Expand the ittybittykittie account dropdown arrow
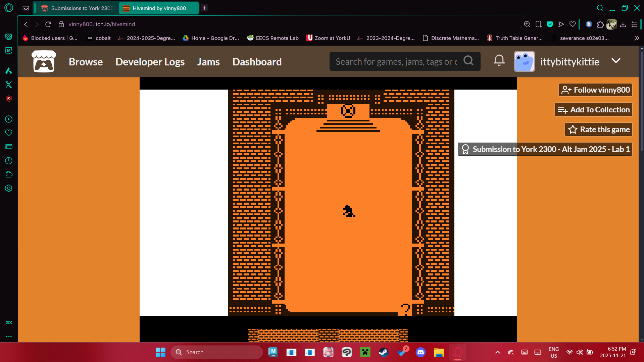 click(x=616, y=61)
